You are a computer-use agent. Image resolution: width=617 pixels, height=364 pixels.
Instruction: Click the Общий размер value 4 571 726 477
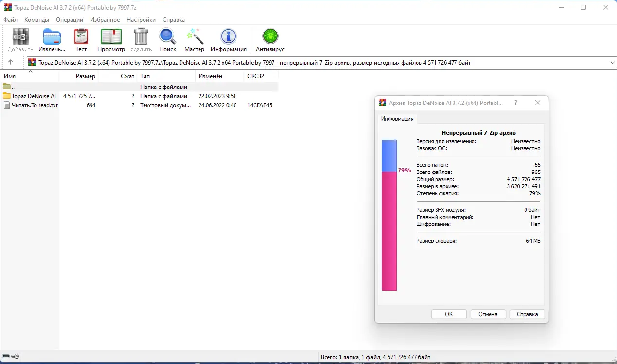coord(524,179)
